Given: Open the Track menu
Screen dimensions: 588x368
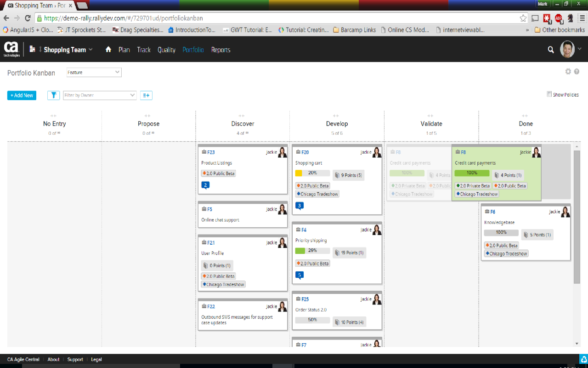Looking at the screenshot, I should 144,50.
